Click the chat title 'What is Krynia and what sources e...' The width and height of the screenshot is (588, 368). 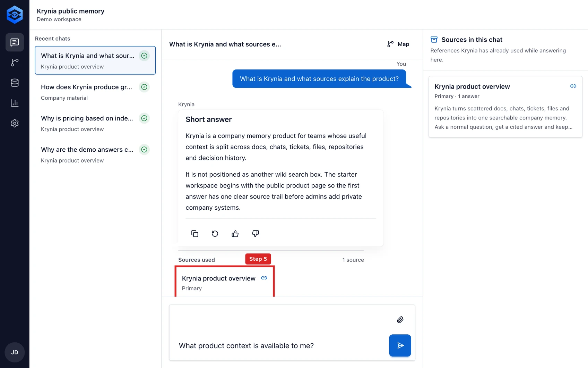pos(225,44)
